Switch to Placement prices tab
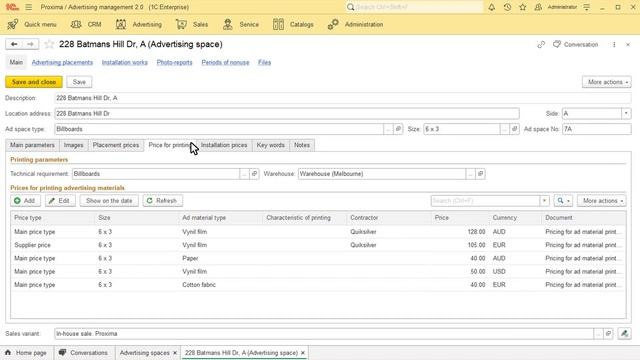 (116, 145)
